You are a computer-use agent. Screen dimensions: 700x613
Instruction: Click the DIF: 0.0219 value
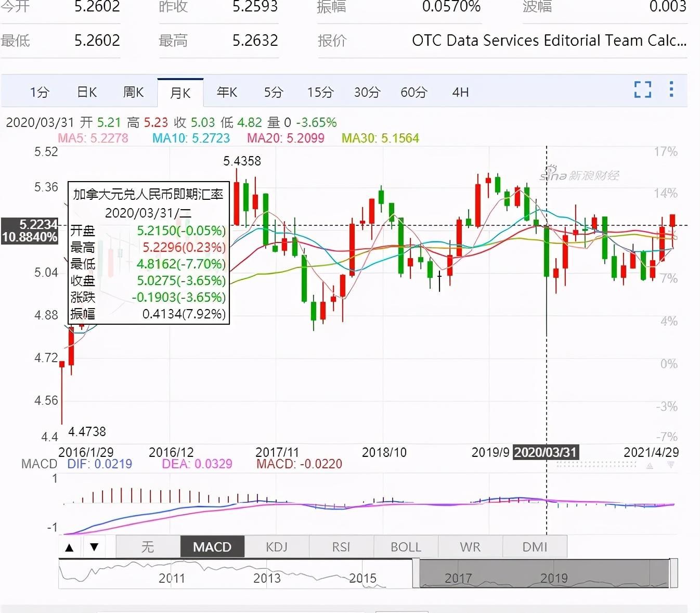100,464
